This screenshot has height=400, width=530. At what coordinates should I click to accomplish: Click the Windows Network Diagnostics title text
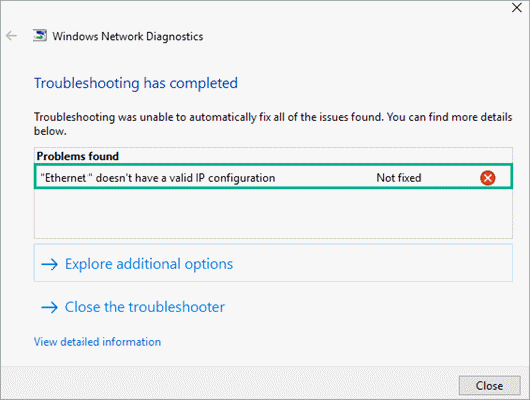coord(128,36)
